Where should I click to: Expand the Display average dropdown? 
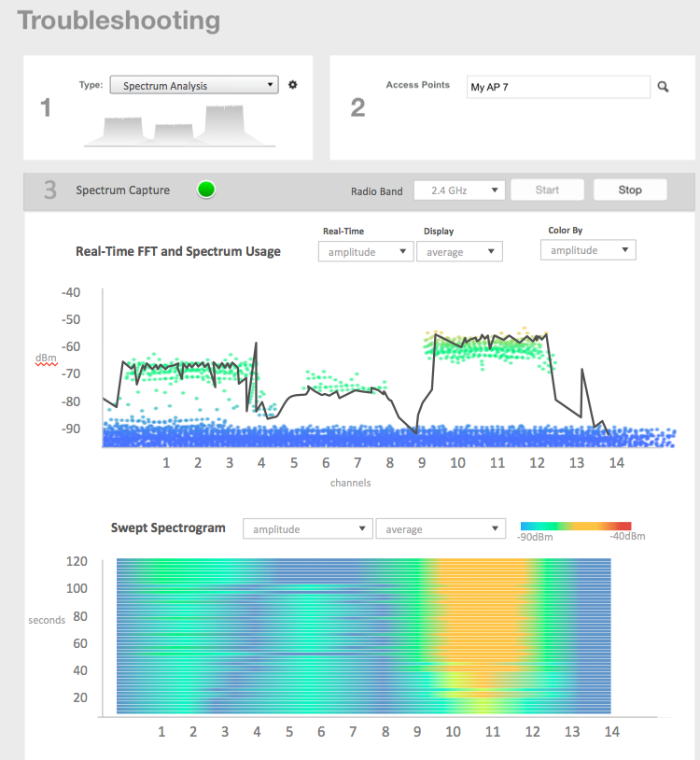(x=459, y=252)
